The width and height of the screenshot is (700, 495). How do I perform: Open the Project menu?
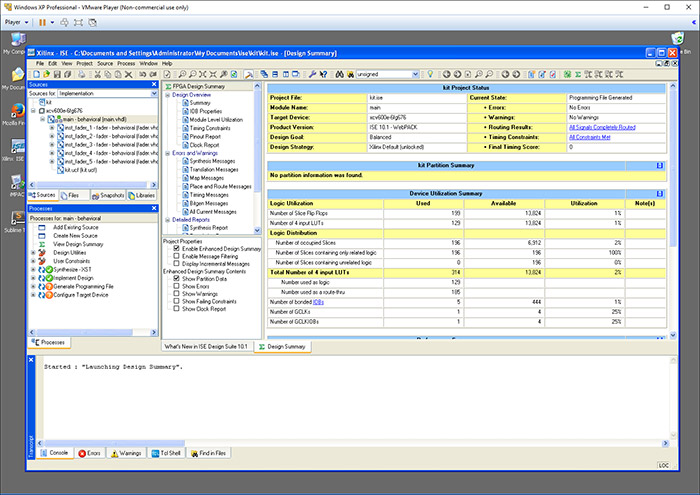coord(84,63)
